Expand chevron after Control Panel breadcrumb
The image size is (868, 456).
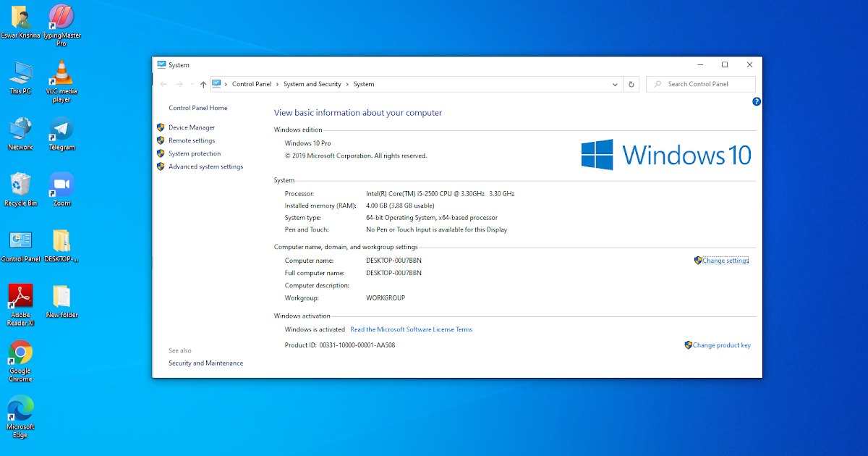(277, 84)
